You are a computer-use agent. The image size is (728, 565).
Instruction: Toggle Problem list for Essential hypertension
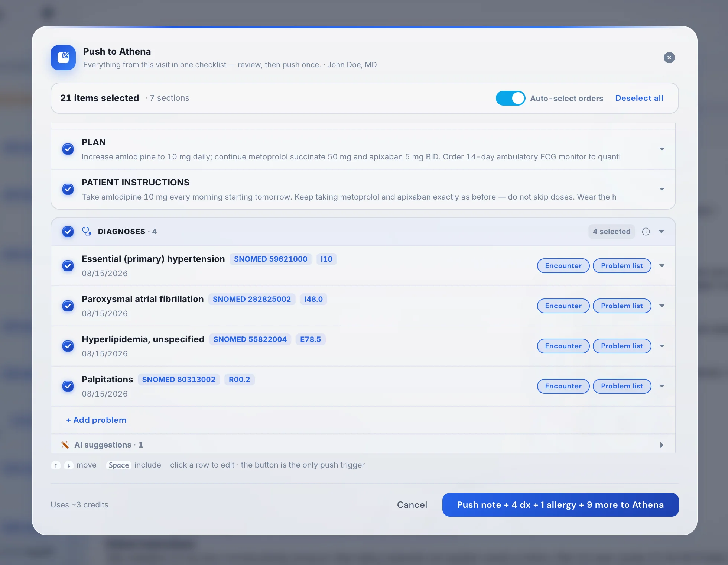click(622, 266)
